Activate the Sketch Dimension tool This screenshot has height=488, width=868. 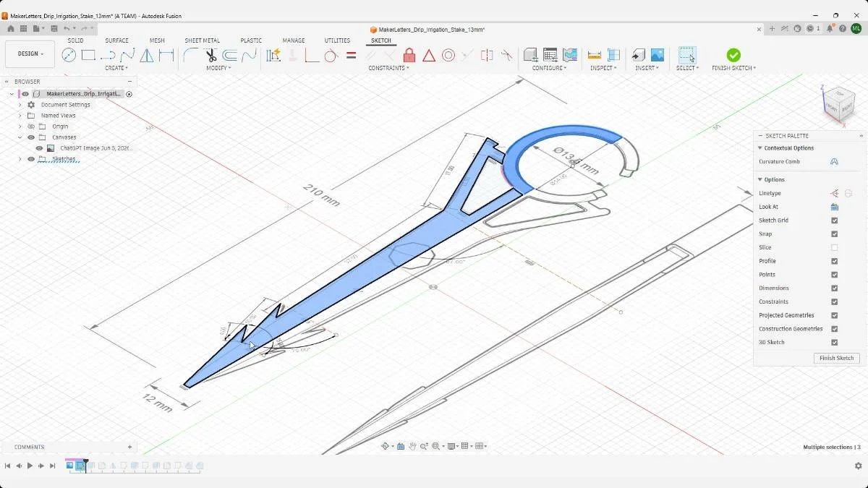coord(166,55)
